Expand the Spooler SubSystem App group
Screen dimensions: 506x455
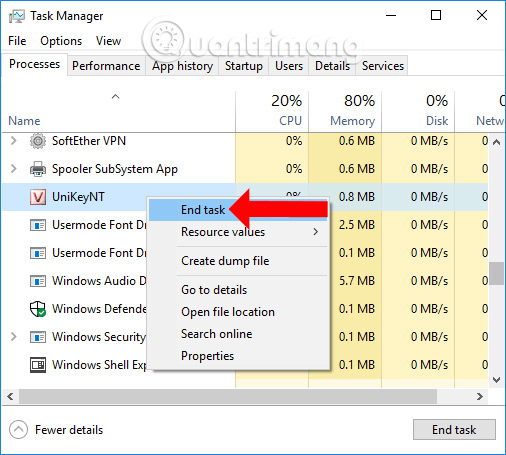(13, 169)
